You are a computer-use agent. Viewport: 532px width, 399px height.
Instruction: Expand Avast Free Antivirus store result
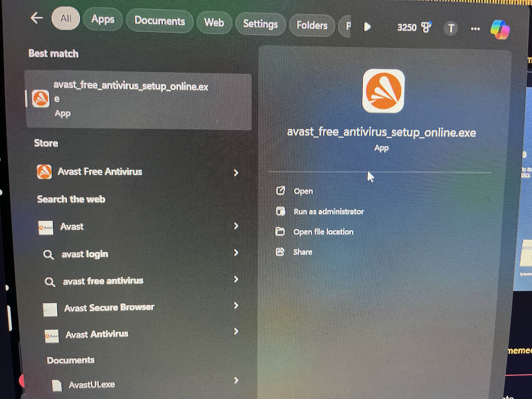[236, 173]
